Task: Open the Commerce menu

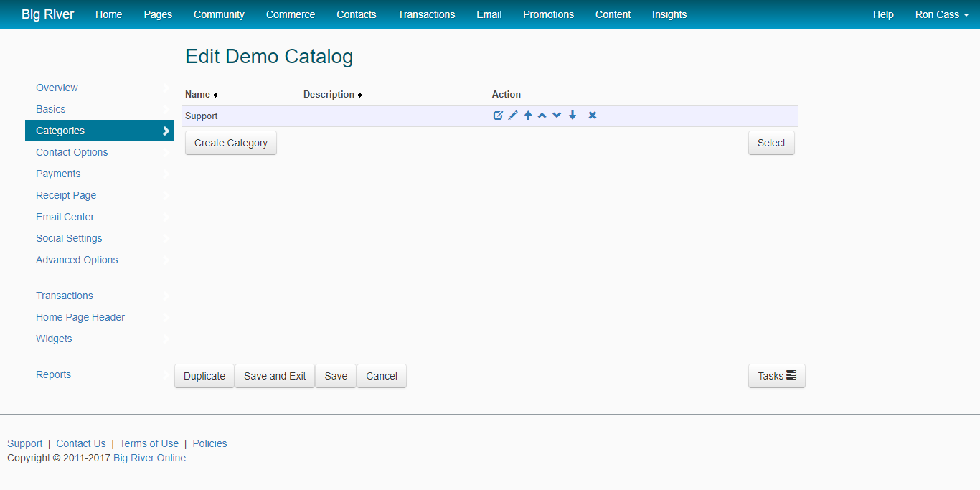Action: click(x=291, y=14)
